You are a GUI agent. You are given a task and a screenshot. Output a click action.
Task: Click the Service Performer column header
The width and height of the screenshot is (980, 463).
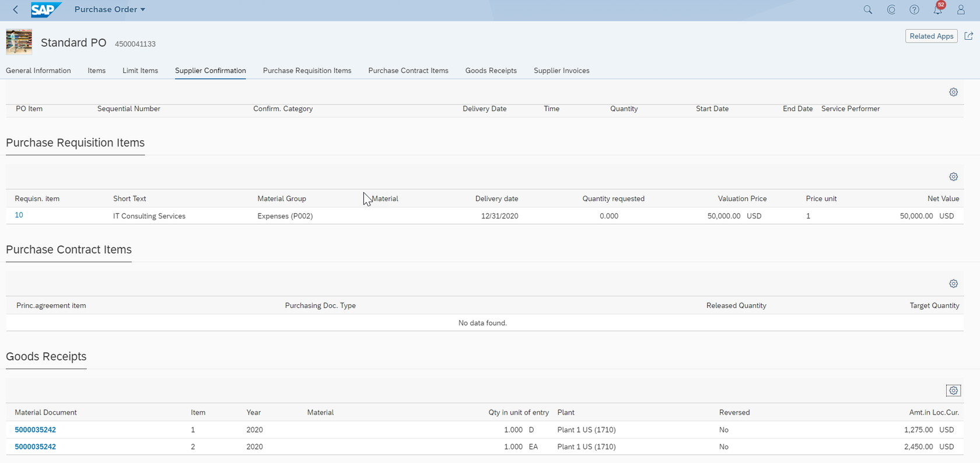coord(850,109)
